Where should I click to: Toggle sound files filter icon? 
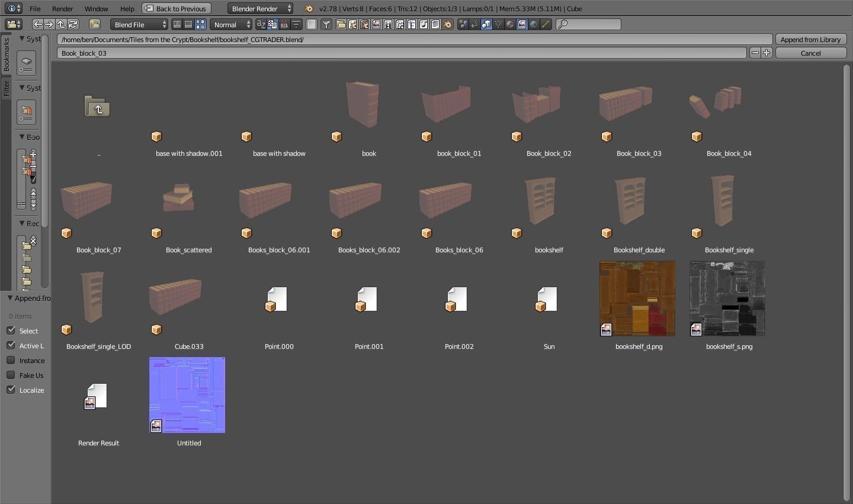[x=423, y=24]
